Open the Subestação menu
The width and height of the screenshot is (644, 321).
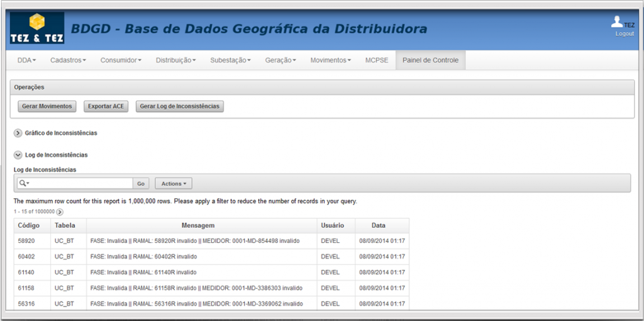[230, 60]
